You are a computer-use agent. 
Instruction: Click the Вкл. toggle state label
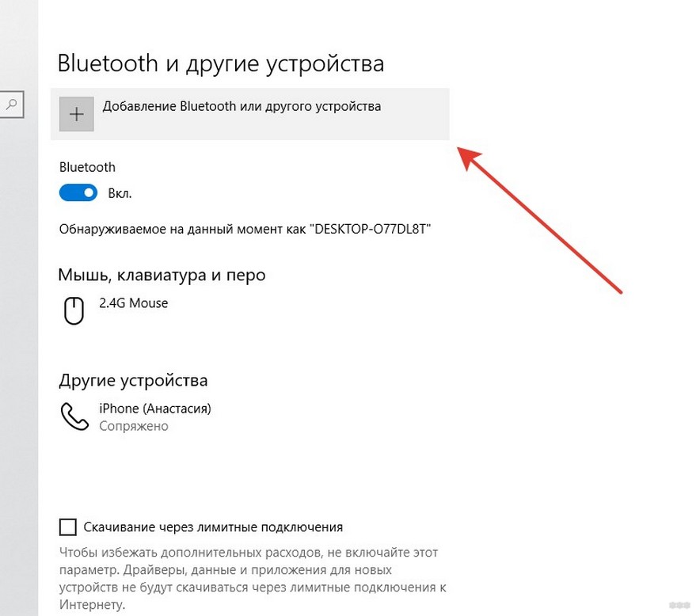click(x=120, y=193)
